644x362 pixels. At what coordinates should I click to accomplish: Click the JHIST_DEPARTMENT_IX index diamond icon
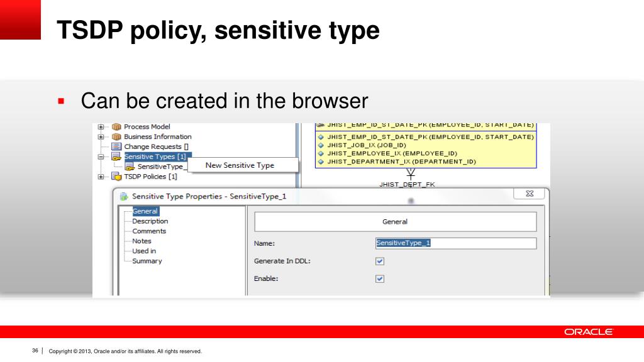click(x=321, y=162)
